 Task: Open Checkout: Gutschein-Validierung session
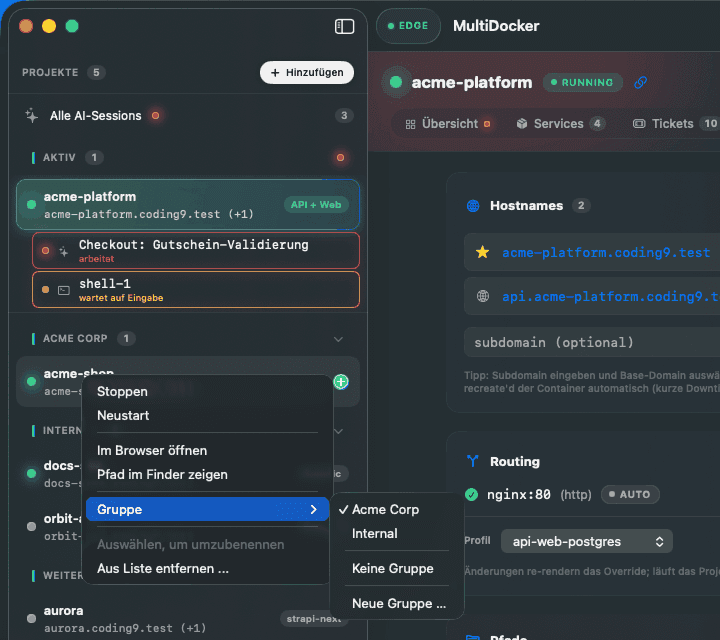pyautogui.click(x=196, y=251)
